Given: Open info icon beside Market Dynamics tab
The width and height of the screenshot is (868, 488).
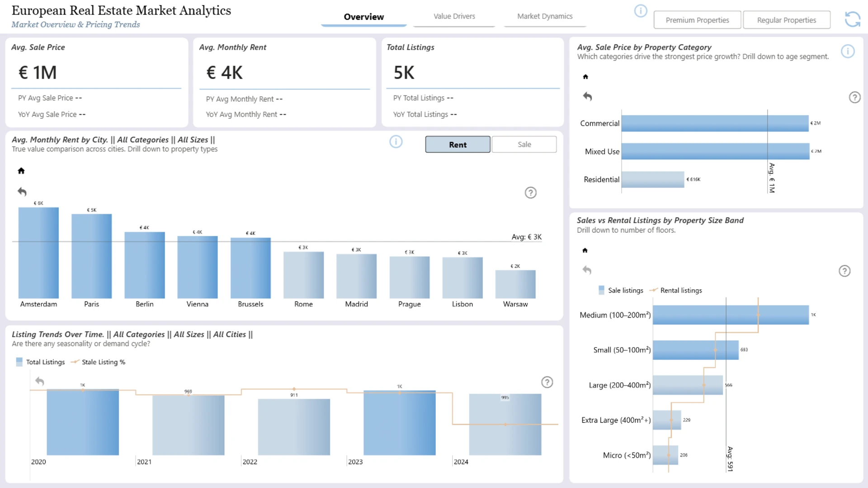Looking at the screenshot, I should click(x=640, y=11).
